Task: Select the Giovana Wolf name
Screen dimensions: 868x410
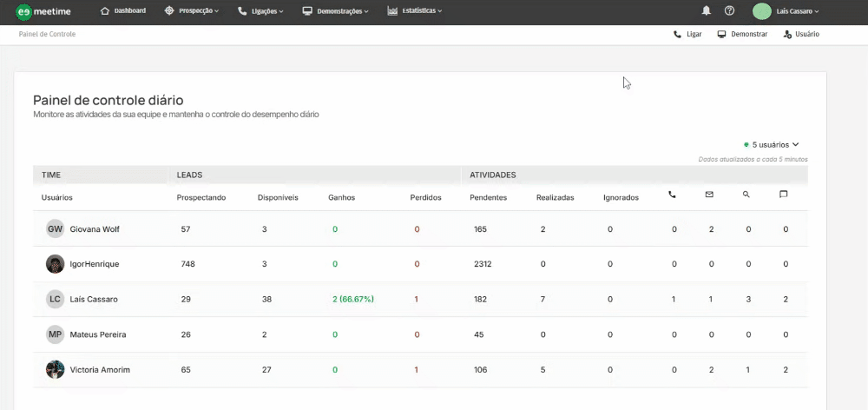Action: pyautogui.click(x=95, y=229)
